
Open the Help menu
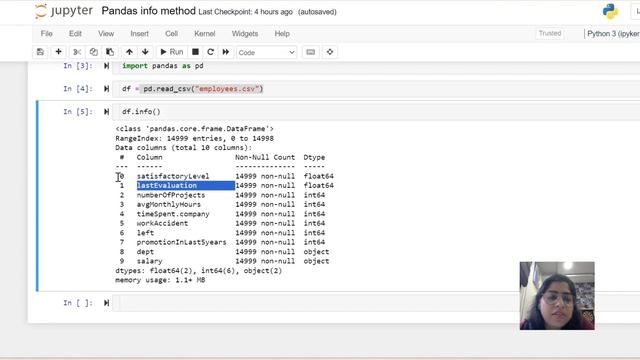[282, 33]
